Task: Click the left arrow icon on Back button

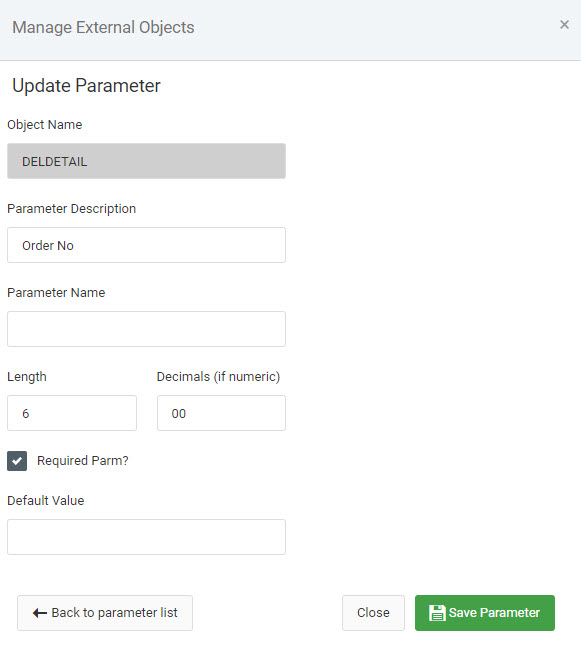Action: pyautogui.click(x=40, y=613)
